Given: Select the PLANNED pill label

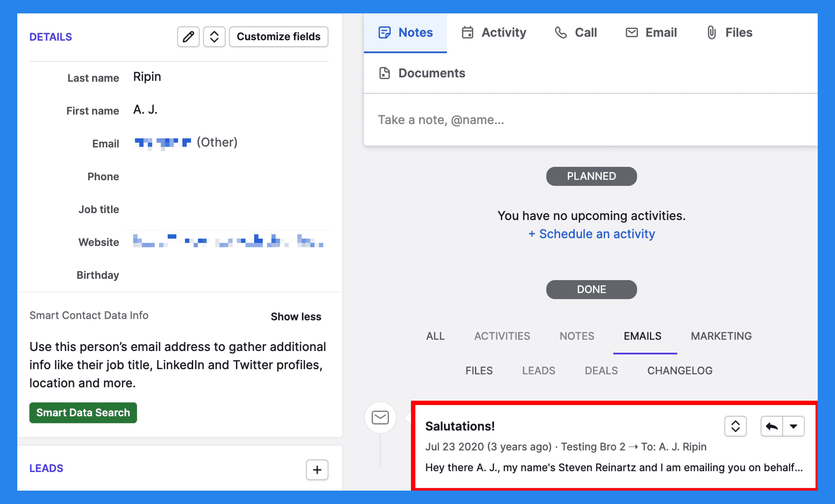Looking at the screenshot, I should (591, 176).
